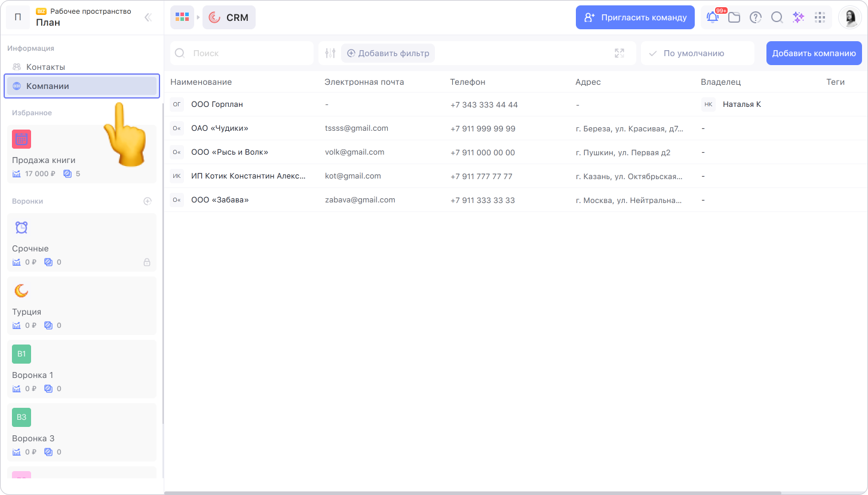The height and width of the screenshot is (495, 868).
Task: Click the expand to fullscreen icon
Action: pos(619,53)
